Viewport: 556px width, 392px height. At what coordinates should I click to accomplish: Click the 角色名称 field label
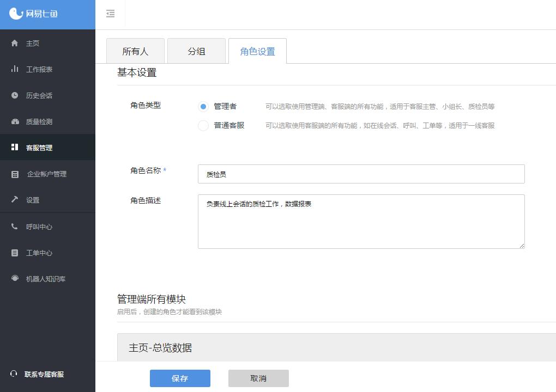pos(146,170)
